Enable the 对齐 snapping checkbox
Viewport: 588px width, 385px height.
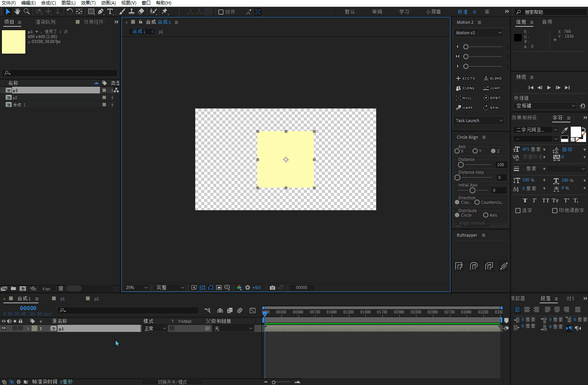click(221, 12)
